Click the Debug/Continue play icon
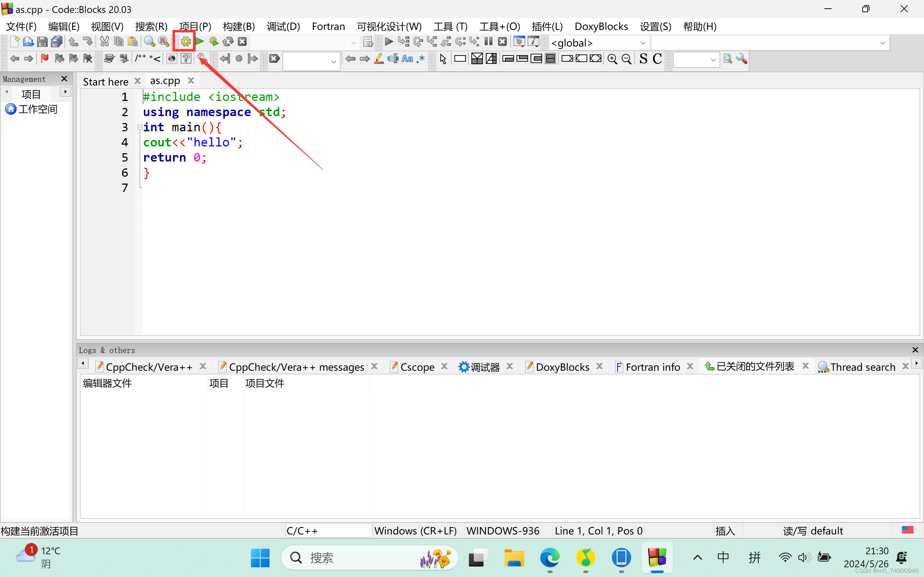The image size is (924, 577). (389, 41)
